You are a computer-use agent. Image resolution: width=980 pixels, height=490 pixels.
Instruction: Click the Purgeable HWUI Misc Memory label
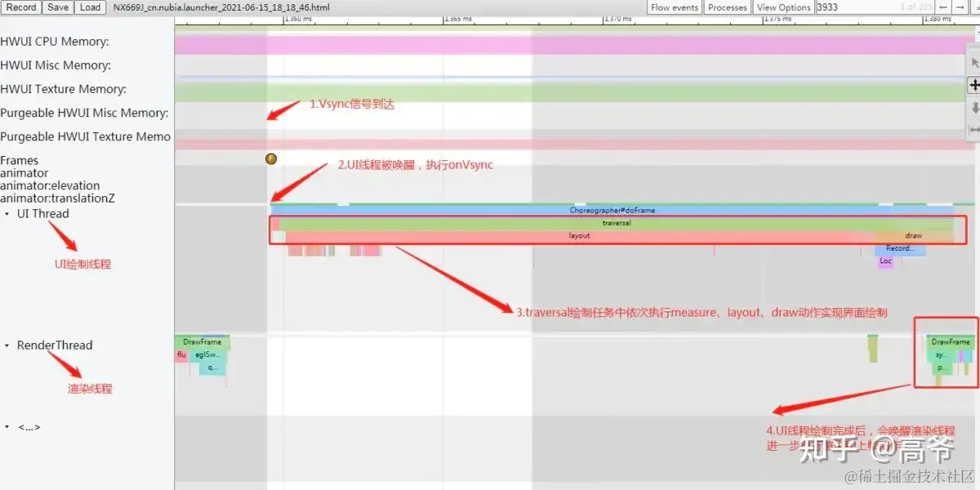point(84,113)
